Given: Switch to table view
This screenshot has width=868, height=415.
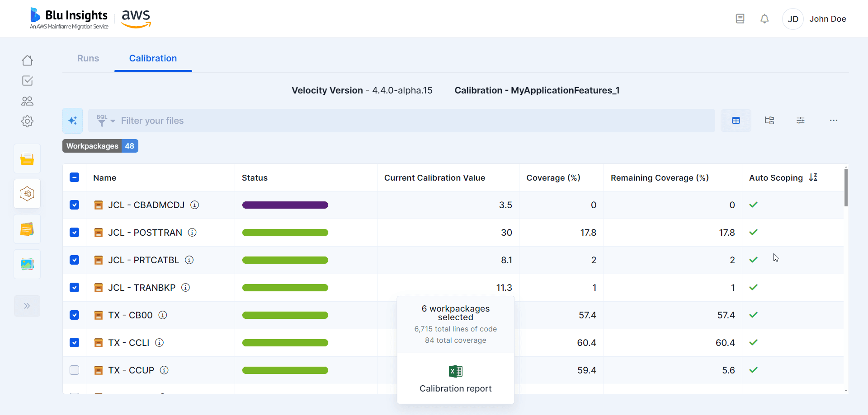Looking at the screenshot, I should point(736,121).
